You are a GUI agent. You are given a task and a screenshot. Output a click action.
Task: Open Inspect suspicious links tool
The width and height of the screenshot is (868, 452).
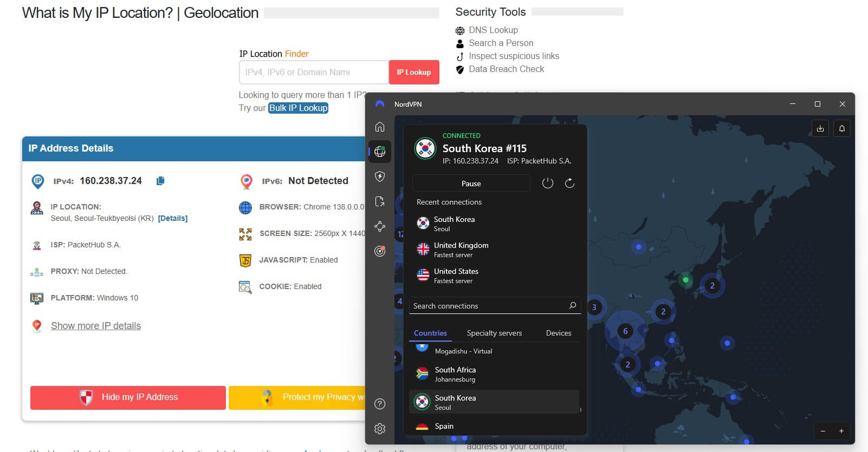(514, 56)
